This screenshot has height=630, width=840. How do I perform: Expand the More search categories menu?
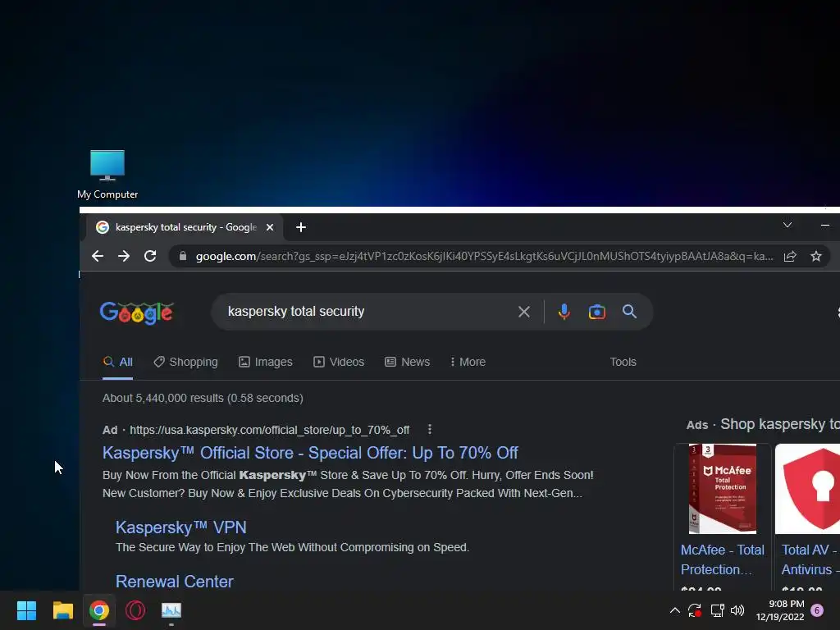[468, 362]
